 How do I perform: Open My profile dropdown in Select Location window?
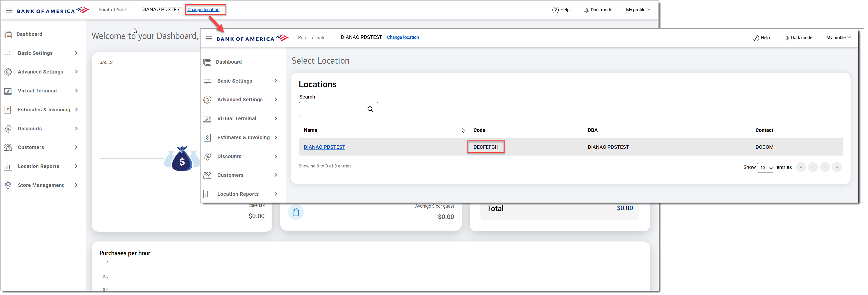pyautogui.click(x=838, y=38)
